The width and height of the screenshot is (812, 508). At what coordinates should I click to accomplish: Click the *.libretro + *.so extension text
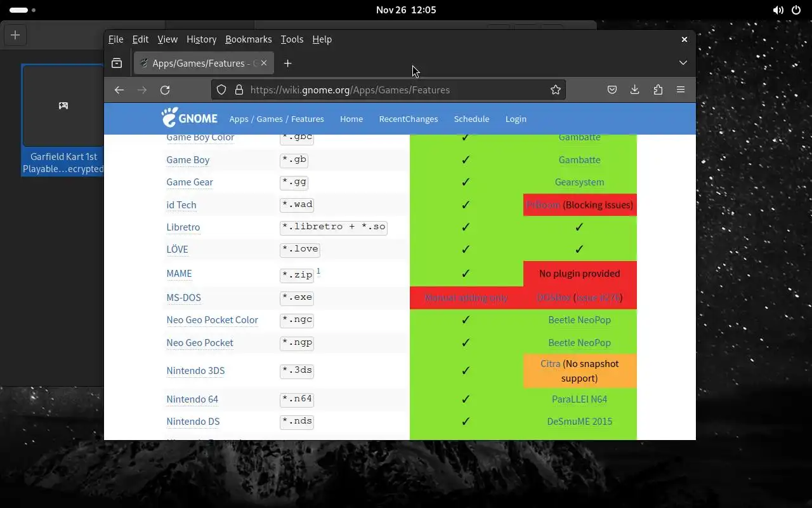point(334,227)
